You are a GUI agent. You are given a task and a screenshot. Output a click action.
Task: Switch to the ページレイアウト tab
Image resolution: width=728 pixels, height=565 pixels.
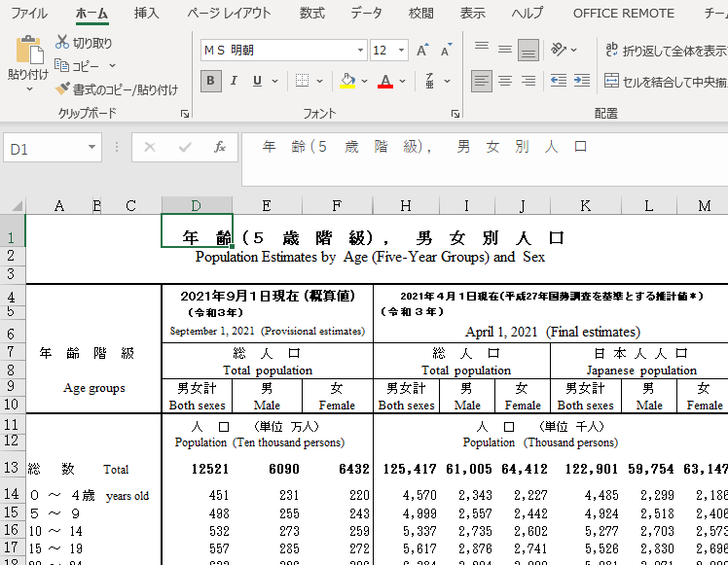[x=229, y=13]
